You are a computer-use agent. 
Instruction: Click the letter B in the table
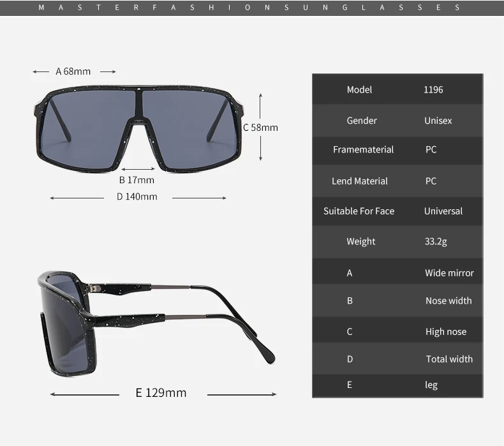[x=350, y=301]
